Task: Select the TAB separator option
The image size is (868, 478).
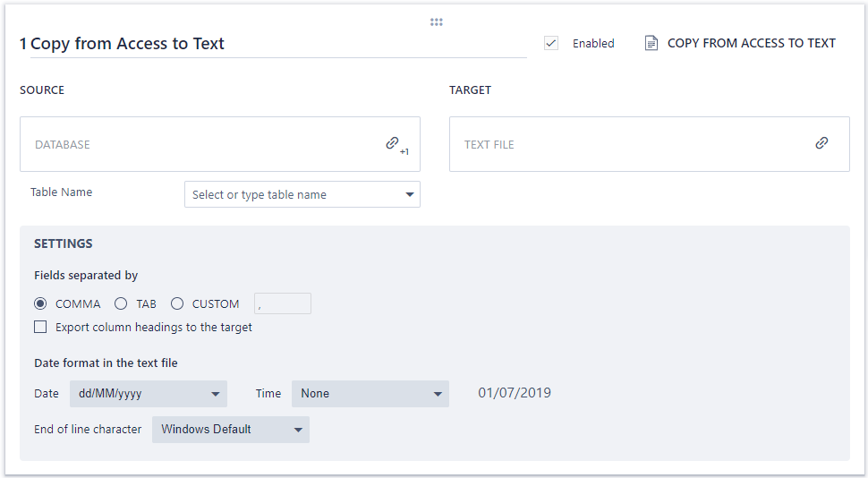Action: click(121, 303)
